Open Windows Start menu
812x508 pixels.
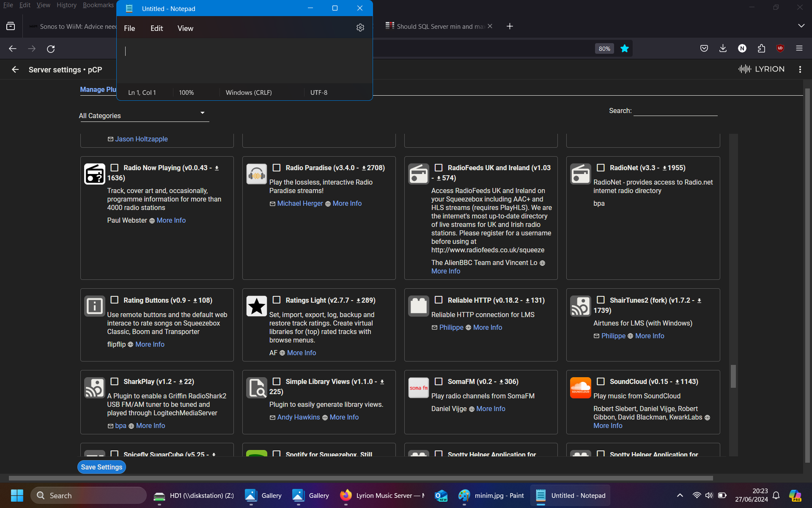(x=17, y=495)
